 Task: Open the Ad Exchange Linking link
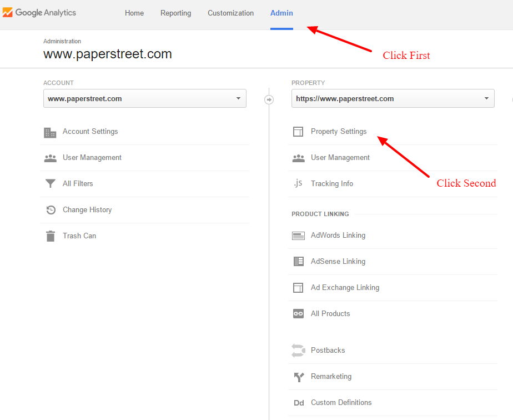[x=345, y=287]
